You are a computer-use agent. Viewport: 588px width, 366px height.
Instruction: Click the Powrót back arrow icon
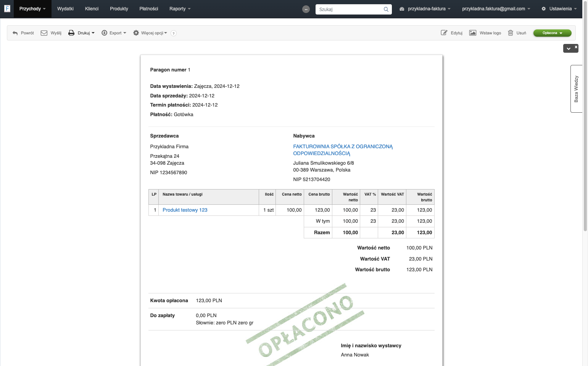15,33
